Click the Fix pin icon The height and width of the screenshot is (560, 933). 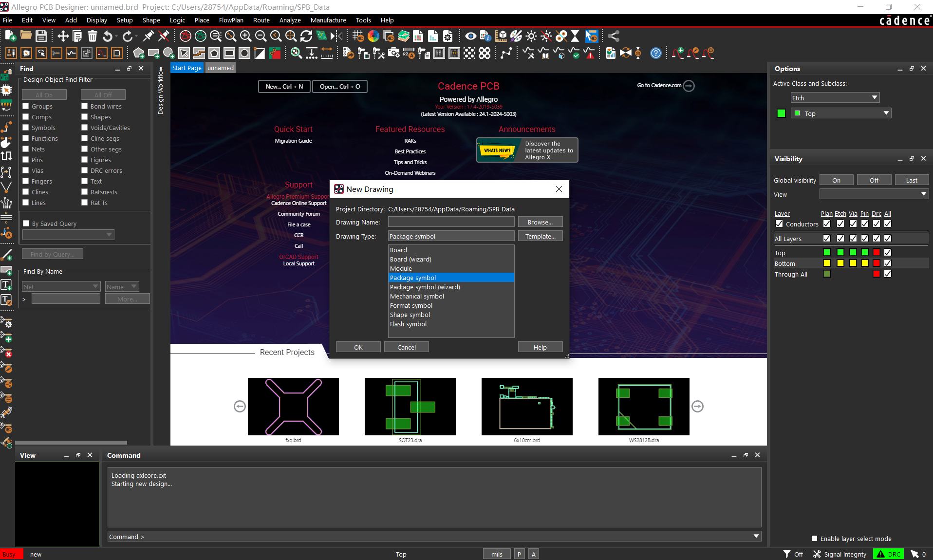click(x=149, y=36)
